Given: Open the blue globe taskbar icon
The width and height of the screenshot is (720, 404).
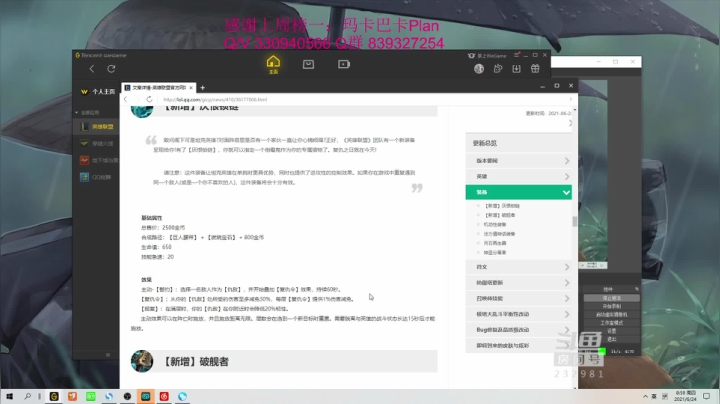Looking at the screenshot, I should pos(182,396).
